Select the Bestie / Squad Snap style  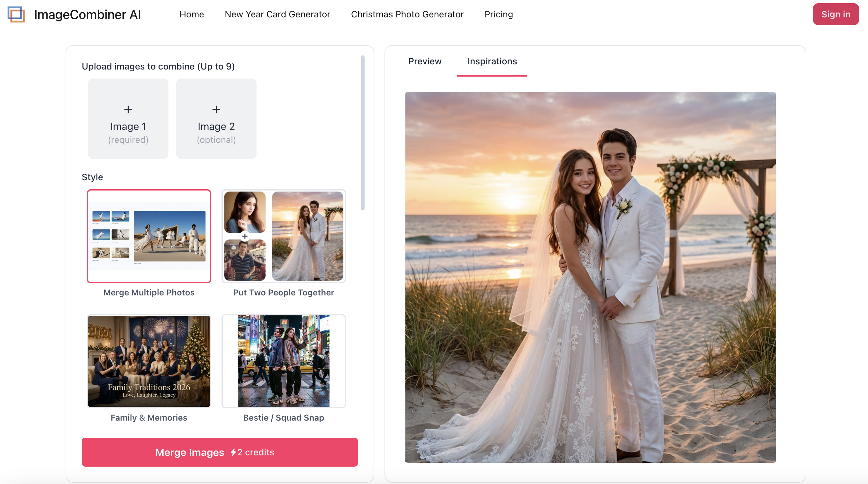click(x=283, y=361)
